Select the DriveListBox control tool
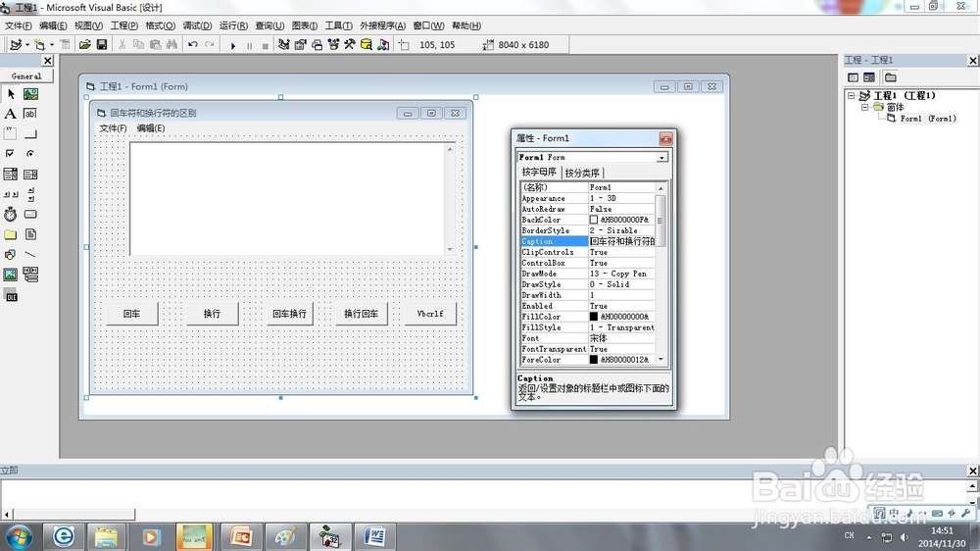 coord(30,214)
